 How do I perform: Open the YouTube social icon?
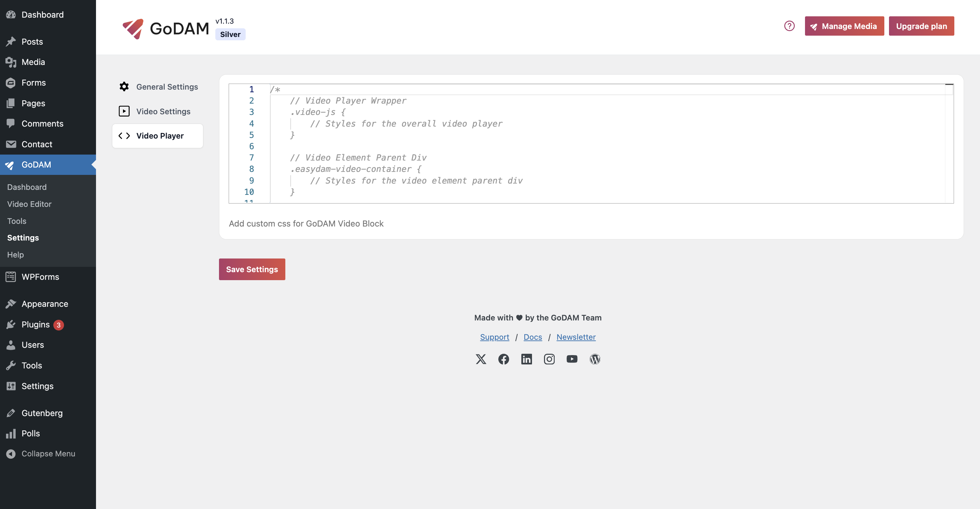pyautogui.click(x=572, y=359)
